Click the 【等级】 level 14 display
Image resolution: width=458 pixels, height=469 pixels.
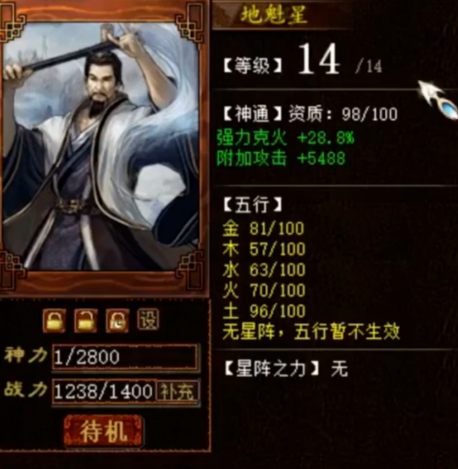[x=302, y=62]
